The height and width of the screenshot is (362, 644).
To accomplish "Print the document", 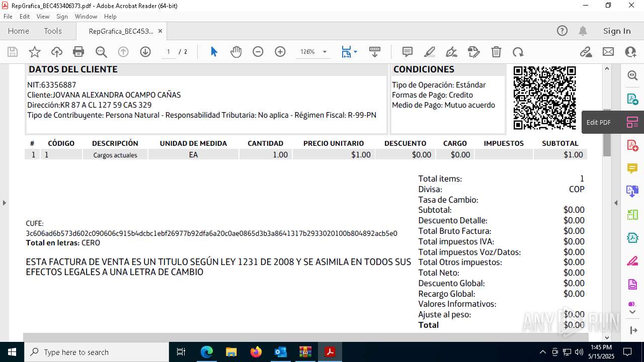I will [x=78, y=52].
